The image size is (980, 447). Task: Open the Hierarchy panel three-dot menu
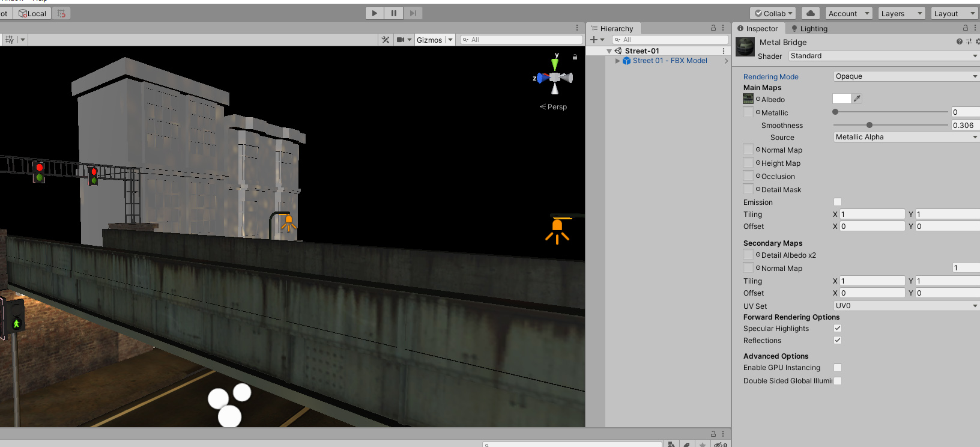pos(723,28)
